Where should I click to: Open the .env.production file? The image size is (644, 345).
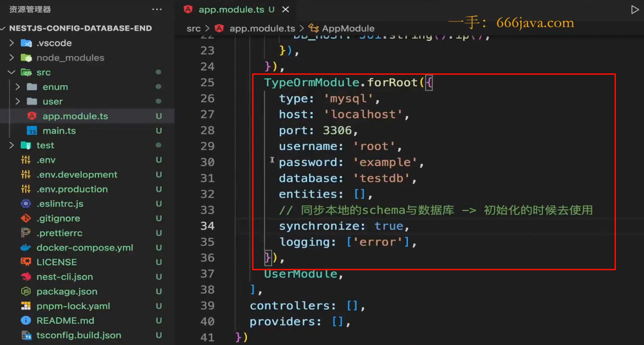[x=72, y=189]
